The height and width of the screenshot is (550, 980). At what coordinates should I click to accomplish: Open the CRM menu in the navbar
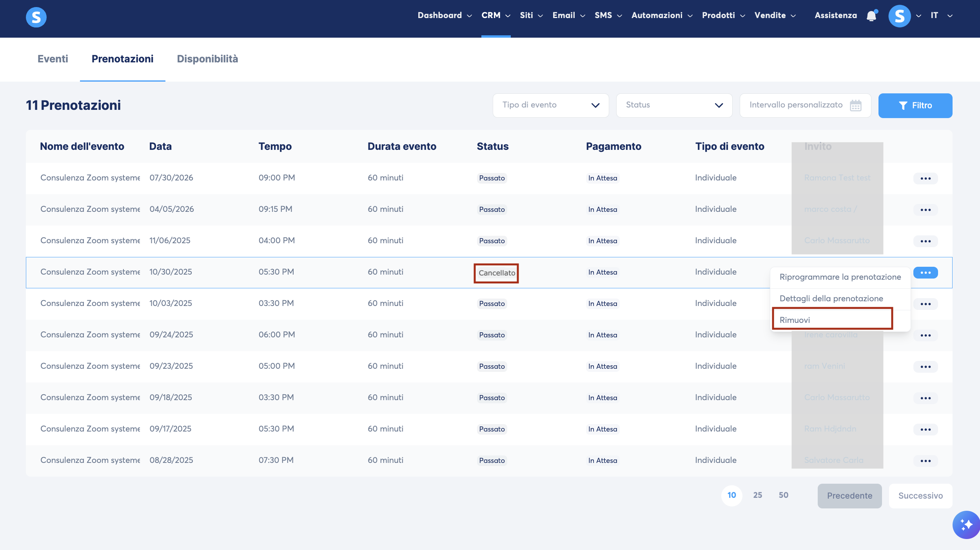(x=496, y=15)
